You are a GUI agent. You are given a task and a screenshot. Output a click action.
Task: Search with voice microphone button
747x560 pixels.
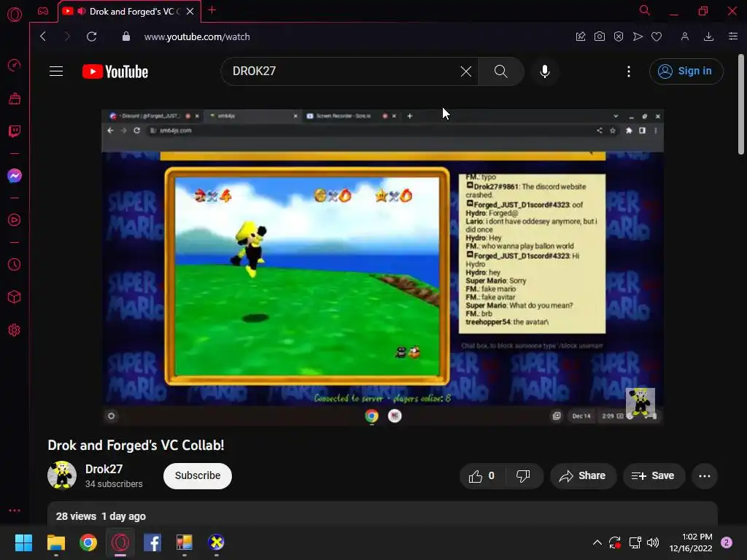545,71
